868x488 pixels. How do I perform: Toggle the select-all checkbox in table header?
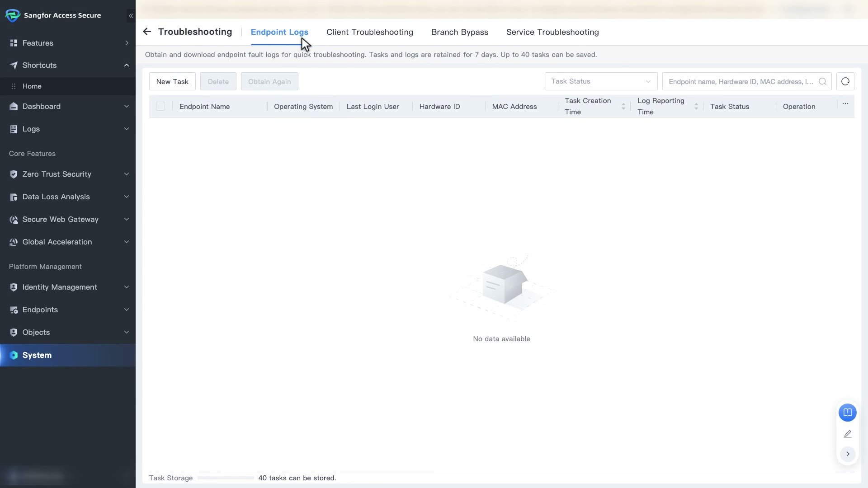click(160, 106)
